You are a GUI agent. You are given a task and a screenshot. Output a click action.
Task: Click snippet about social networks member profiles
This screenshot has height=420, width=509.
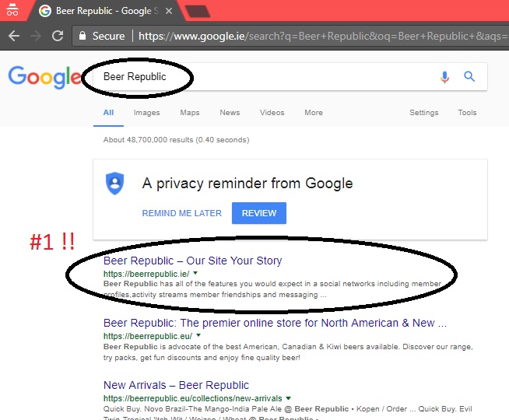coord(272,289)
